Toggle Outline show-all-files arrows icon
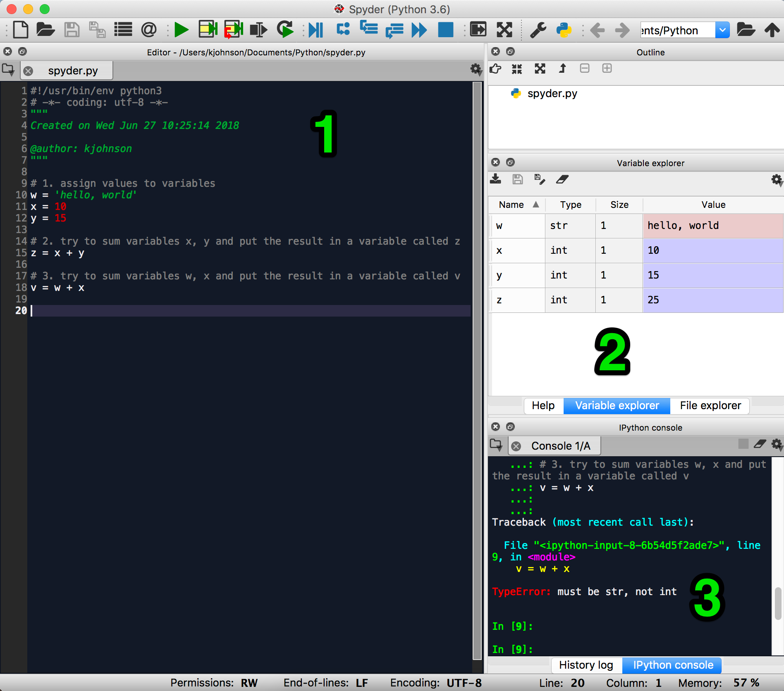The width and height of the screenshot is (784, 691). click(x=517, y=69)
